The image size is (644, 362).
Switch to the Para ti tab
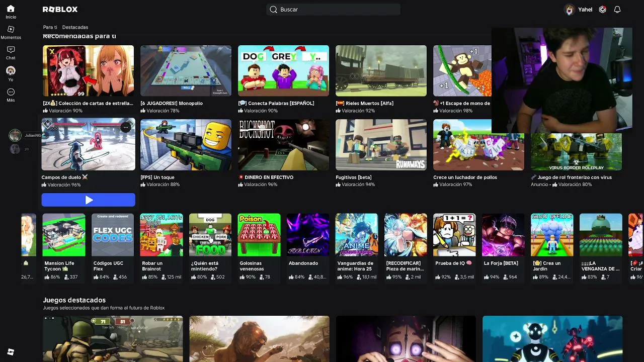[50, 27]
